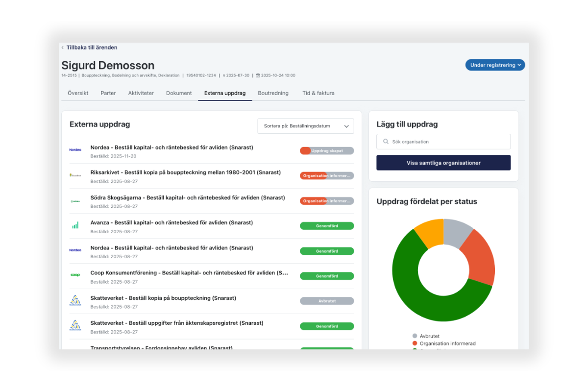Select the Dokument tab
The height and width of the screenshot is (392, 588).
pos(179,93)
